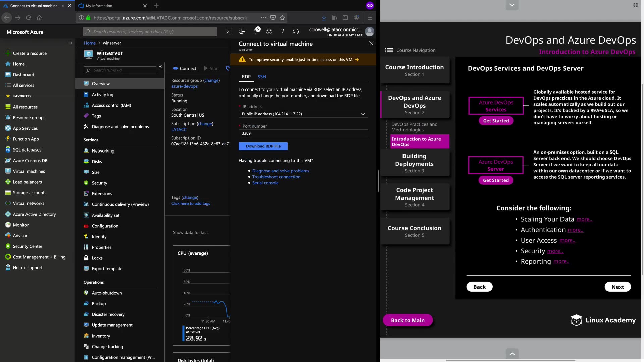Switch to My Information browser tab
The width and height of the screenshot is (644, 362).
click(x=99, y=6)
